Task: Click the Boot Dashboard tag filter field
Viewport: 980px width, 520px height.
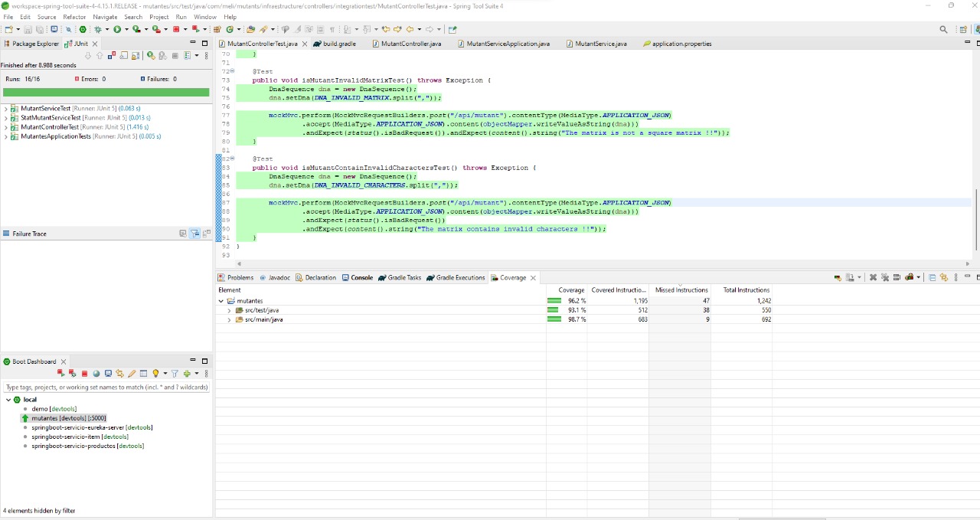Action: click(x=106, y=388)
